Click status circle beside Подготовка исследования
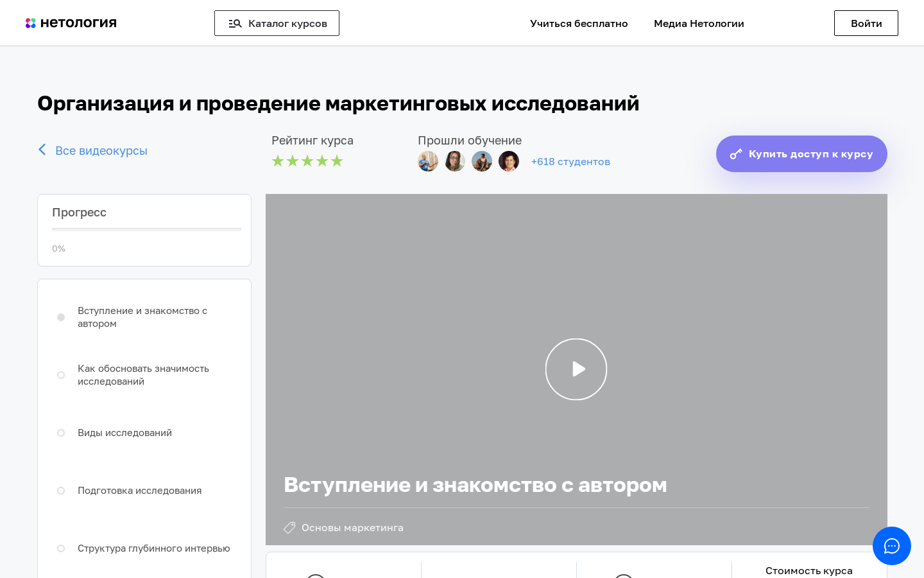The width and height of the screenshot is (924, 578). pos(61,491)
